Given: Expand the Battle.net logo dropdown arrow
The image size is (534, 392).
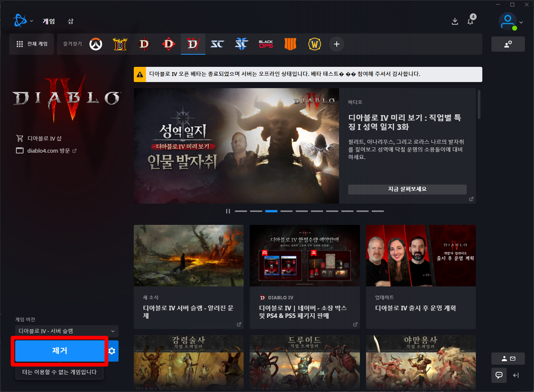Looking at the screenshot, I should click(x=32, y=21).
